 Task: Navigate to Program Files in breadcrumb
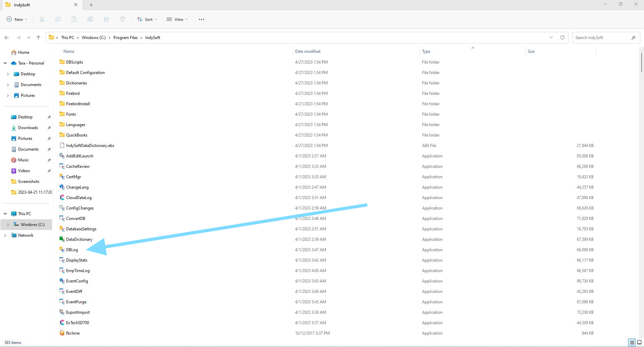125,38
